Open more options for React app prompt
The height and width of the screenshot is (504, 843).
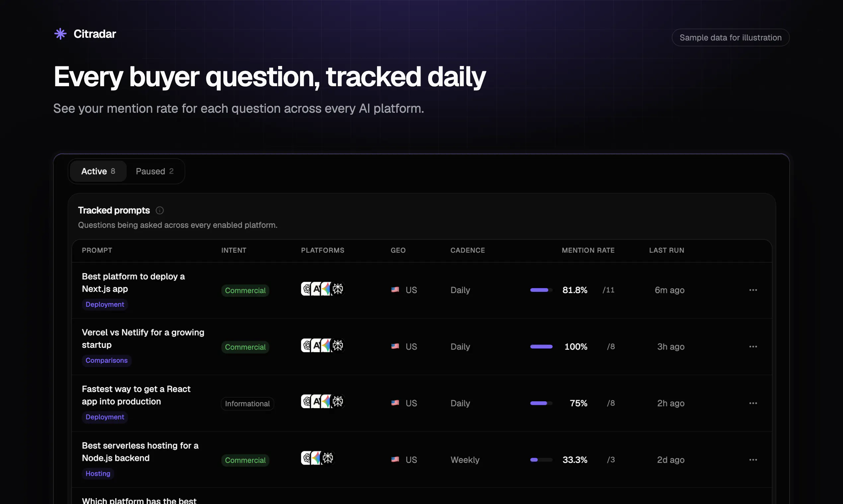point(753,403)
